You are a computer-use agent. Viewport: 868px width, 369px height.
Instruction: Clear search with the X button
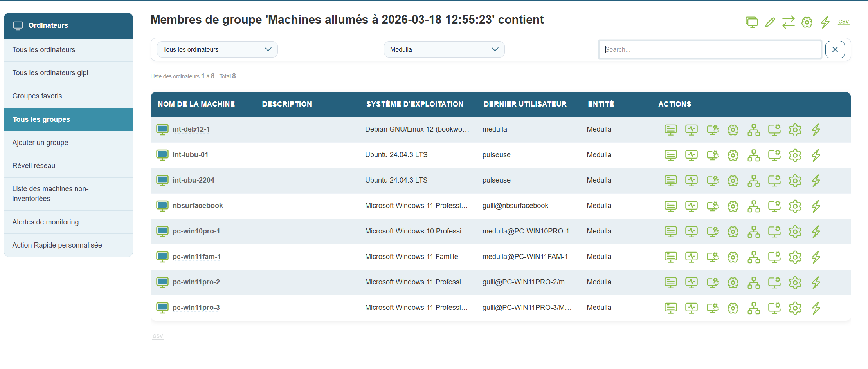point(835,49)
